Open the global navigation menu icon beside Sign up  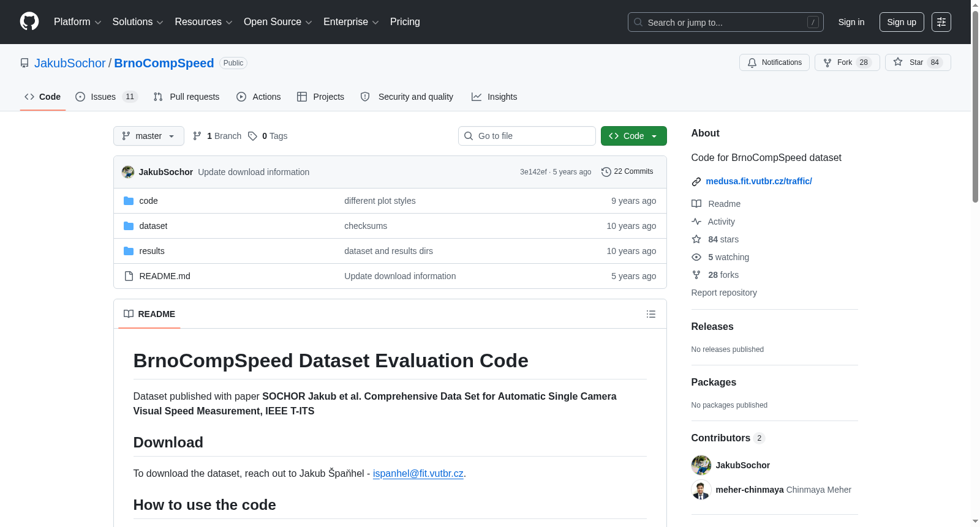[x=941, y=22]
